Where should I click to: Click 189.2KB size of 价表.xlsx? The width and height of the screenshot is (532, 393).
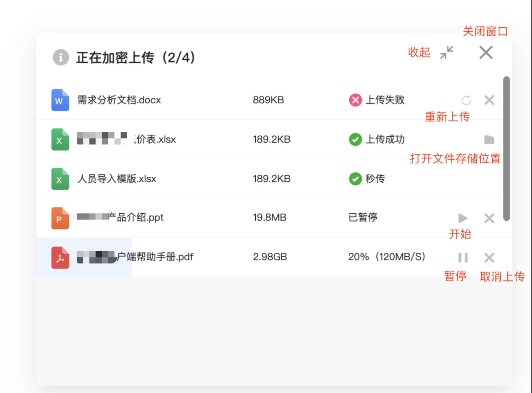tap(272, 140)
